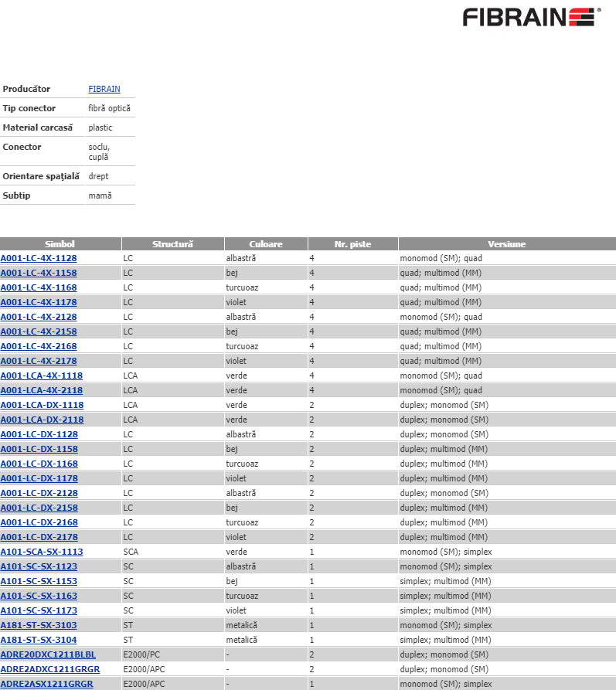Open product A001-LCA-4X-1118

point(42,376)
